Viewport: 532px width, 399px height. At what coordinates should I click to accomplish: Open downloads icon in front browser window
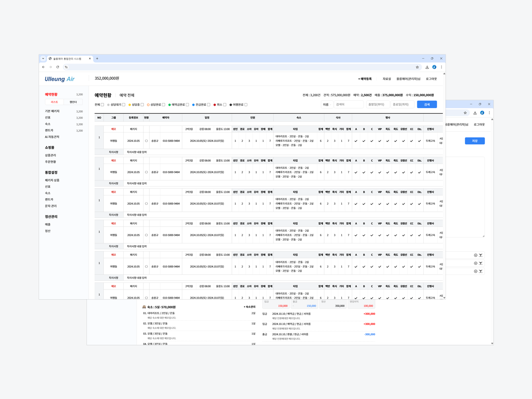pyautogui.click(x=427, y=67)
